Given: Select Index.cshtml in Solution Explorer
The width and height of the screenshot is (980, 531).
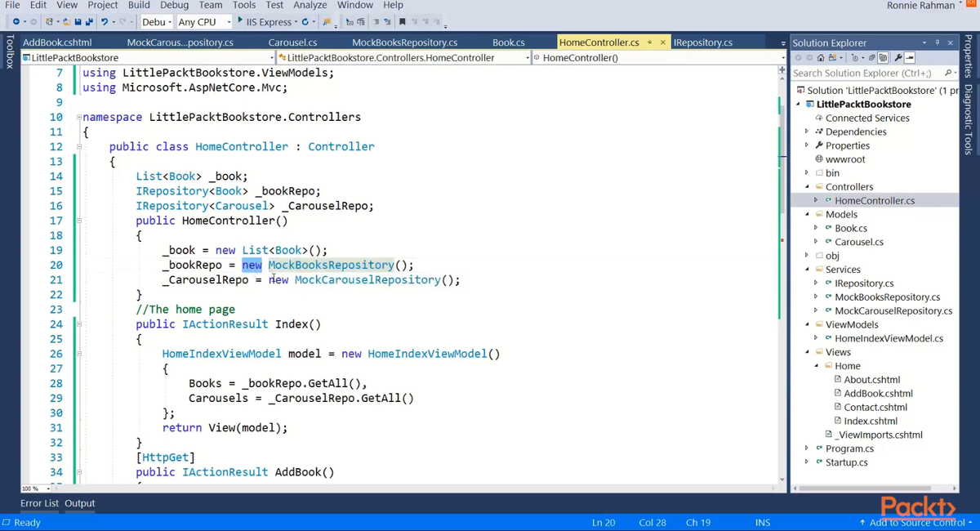Looking at the screenshot, I should pyautogui.click(x=871, y=421).
